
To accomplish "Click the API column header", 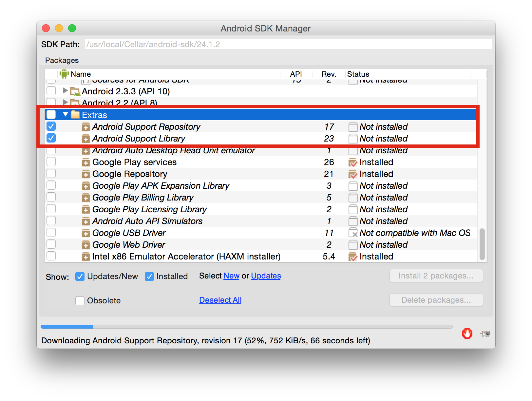I will point(296,74).
